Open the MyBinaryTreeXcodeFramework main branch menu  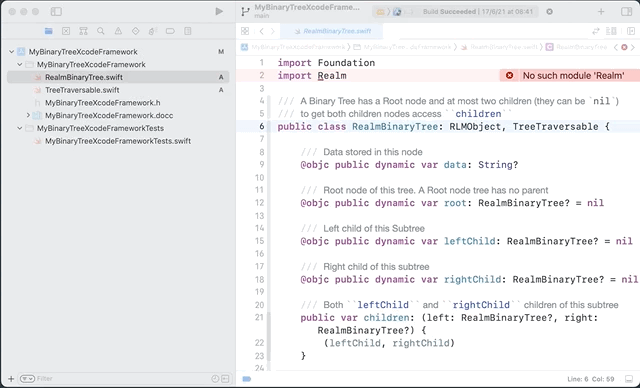coord(307,11)
